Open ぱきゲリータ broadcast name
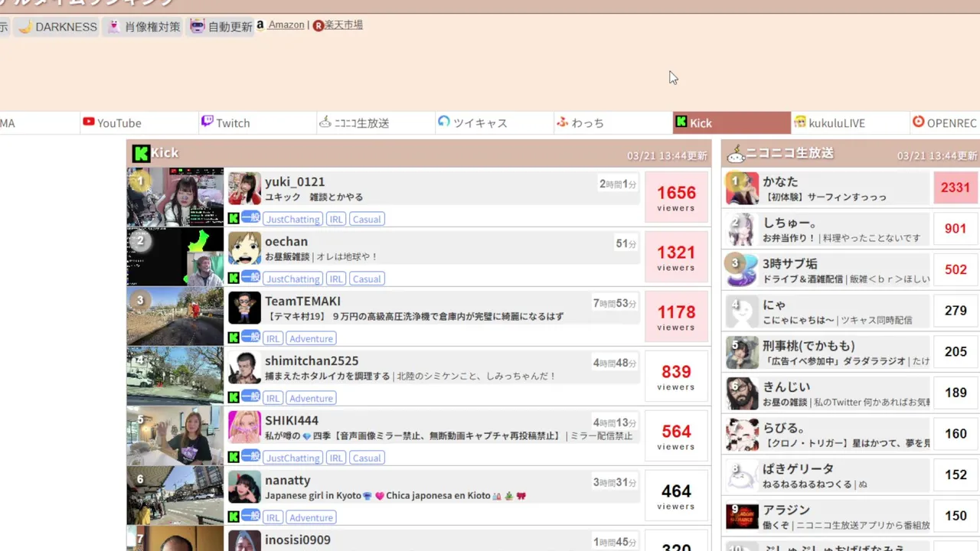Image resolution: width=980 pixels, height=551 pixels. tap(798, 468)
